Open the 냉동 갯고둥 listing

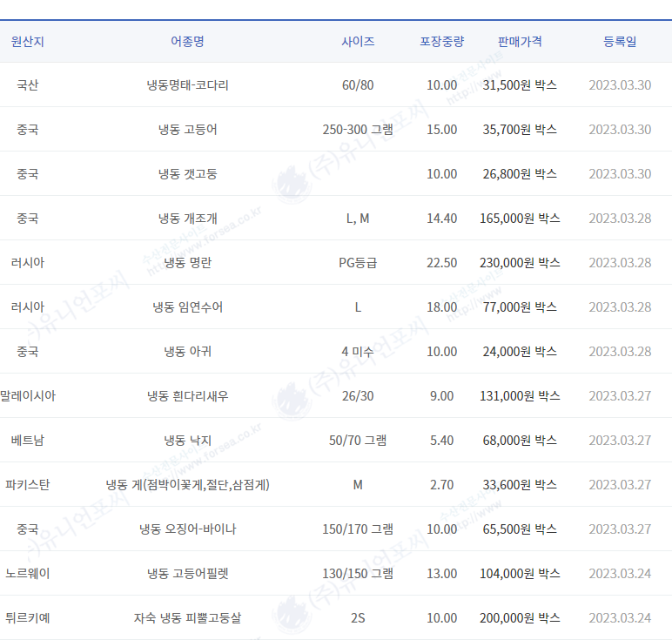pos(187,174)
